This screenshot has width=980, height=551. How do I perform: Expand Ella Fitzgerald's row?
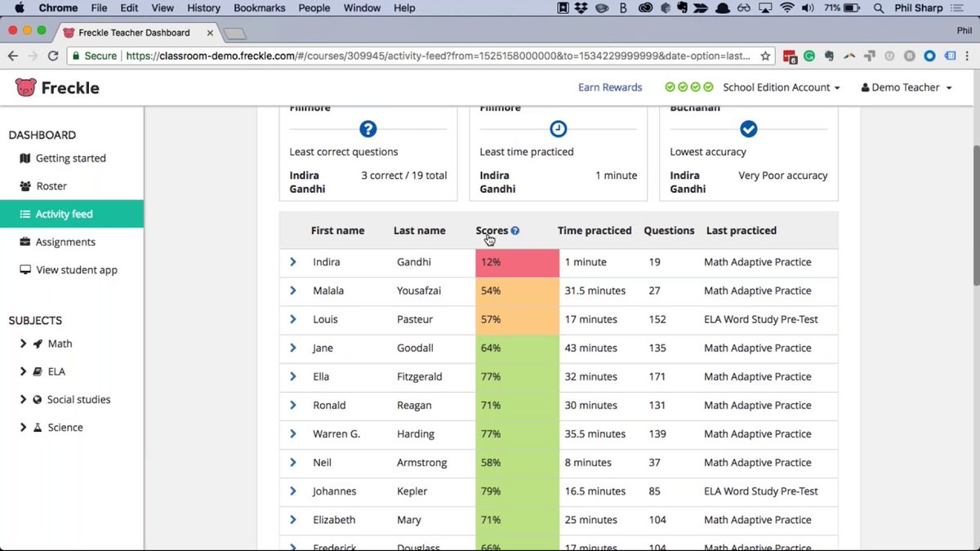(x=293, y=376)
